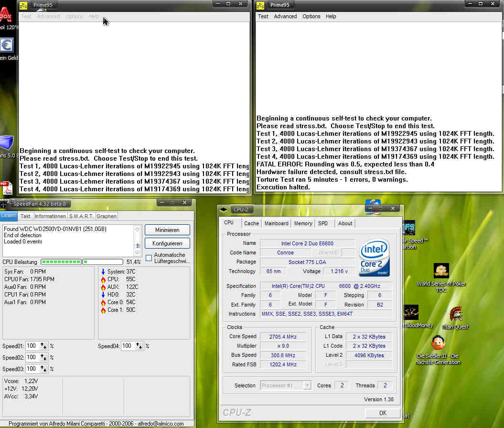Open the dimmed Test menu in running Prime95 window
Screen dimensions: 504x428
click(26, 16)
